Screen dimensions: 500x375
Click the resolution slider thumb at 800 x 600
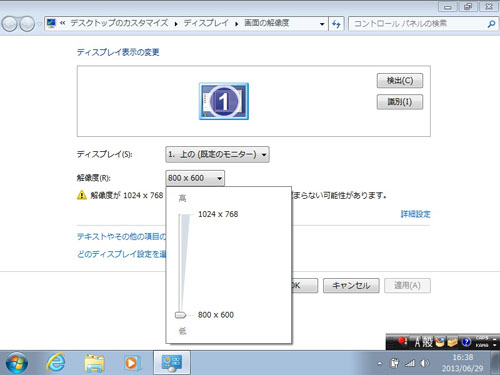tap(180, 315)
